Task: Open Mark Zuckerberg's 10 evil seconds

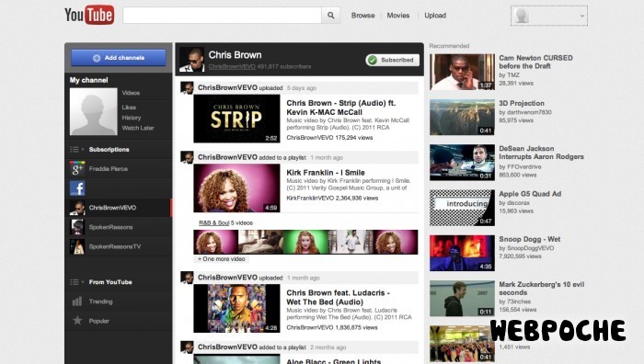Action: click(541, 289)
